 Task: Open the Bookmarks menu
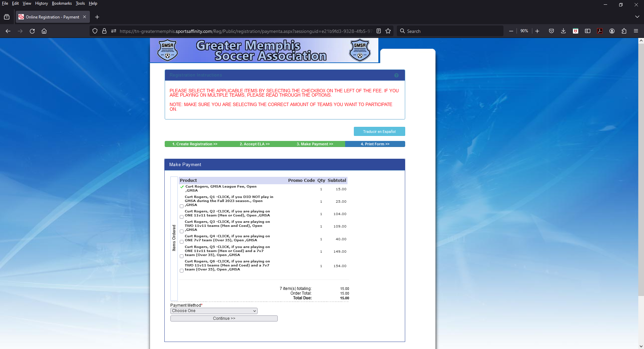(62, 3)
